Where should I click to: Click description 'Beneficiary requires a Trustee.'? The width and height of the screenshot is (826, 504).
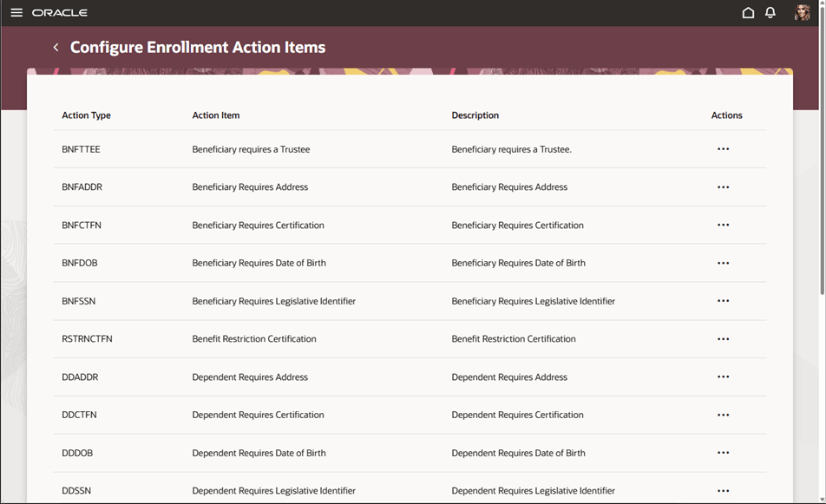pos(512,149)
